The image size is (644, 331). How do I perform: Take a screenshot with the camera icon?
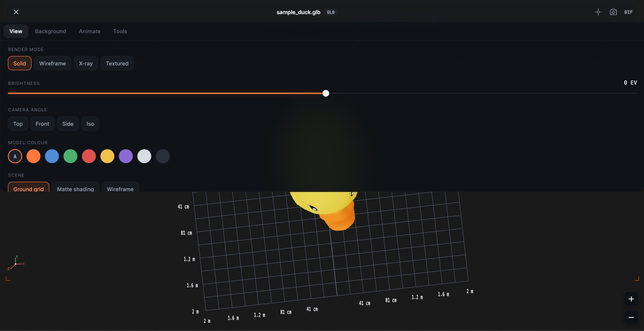613,12
